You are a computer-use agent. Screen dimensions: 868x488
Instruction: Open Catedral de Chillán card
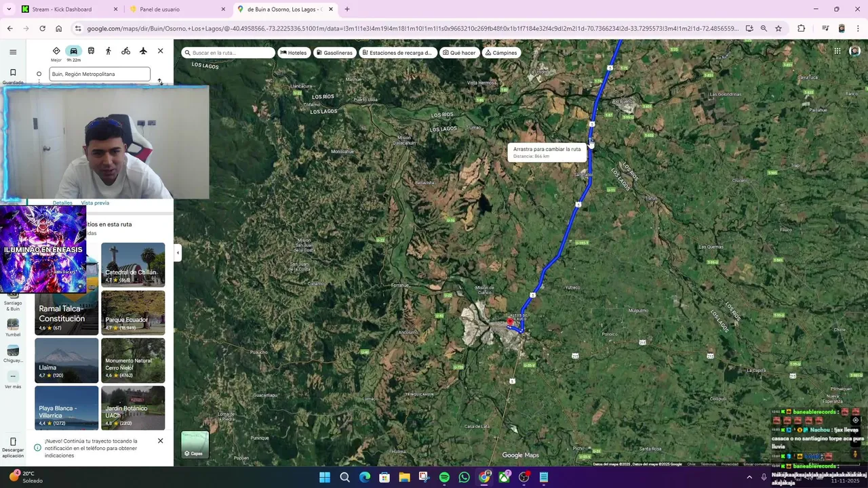pyautogui.click(x=133, y=264)
